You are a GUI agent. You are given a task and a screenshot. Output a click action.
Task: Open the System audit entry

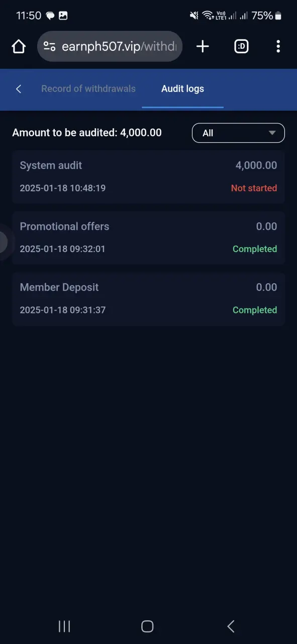(148, 177)
